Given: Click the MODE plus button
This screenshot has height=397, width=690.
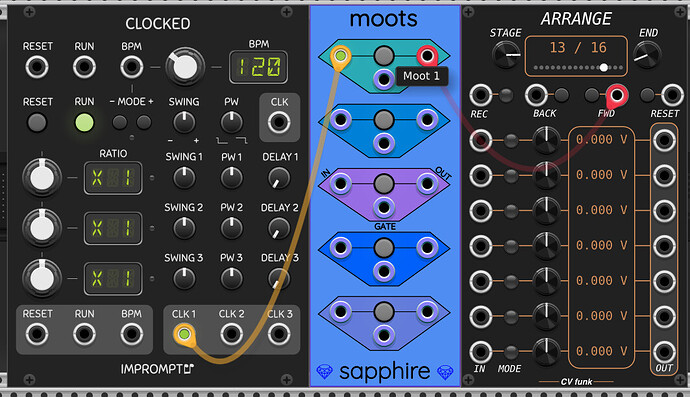Looking at the screenshot, I should [143, 122].
